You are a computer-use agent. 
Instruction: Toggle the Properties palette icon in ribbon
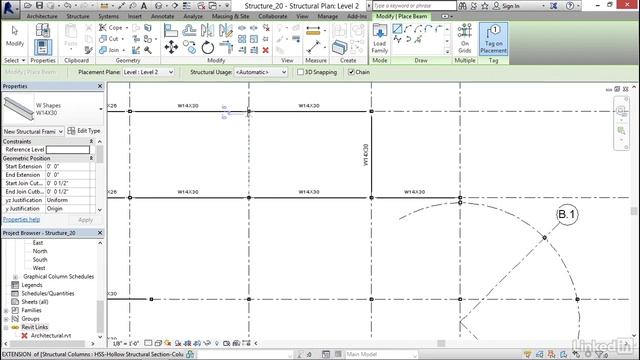(x=42, y=47)
